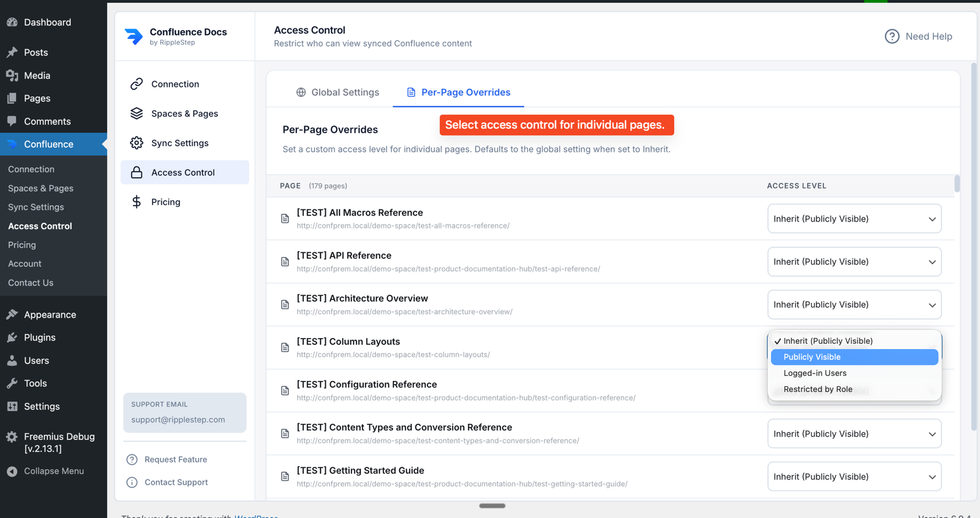Screen dimensions: 980x518
Task: Click the Collapse Menu arrow icon
Action: point(12,471)
